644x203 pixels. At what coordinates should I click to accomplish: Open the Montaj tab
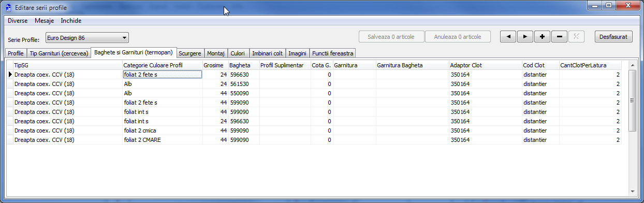215,53
